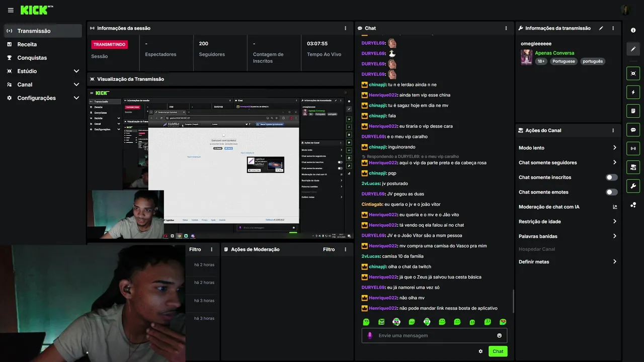Enable the Chat somente inscritos switch
This screenshot has width=644, height=362.
611,177
